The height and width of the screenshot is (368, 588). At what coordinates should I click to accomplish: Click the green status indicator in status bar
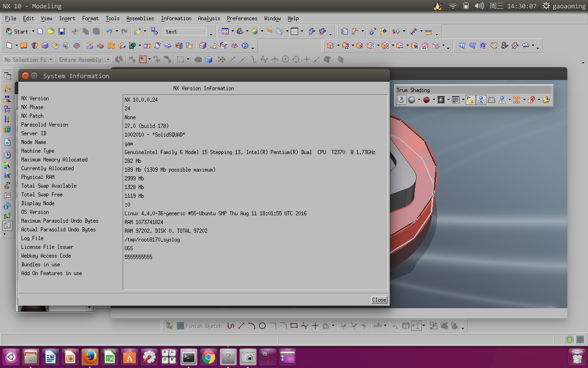tap(570, 339)
